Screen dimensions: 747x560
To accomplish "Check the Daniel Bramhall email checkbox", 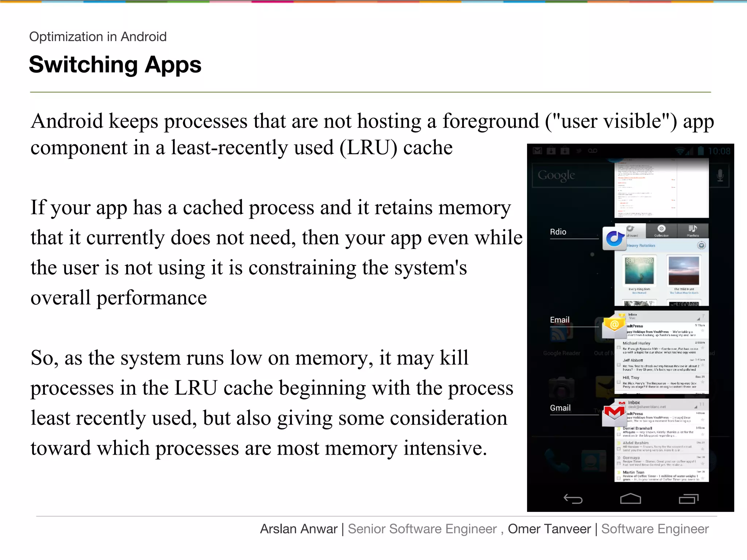I will [x=619, y=434].
